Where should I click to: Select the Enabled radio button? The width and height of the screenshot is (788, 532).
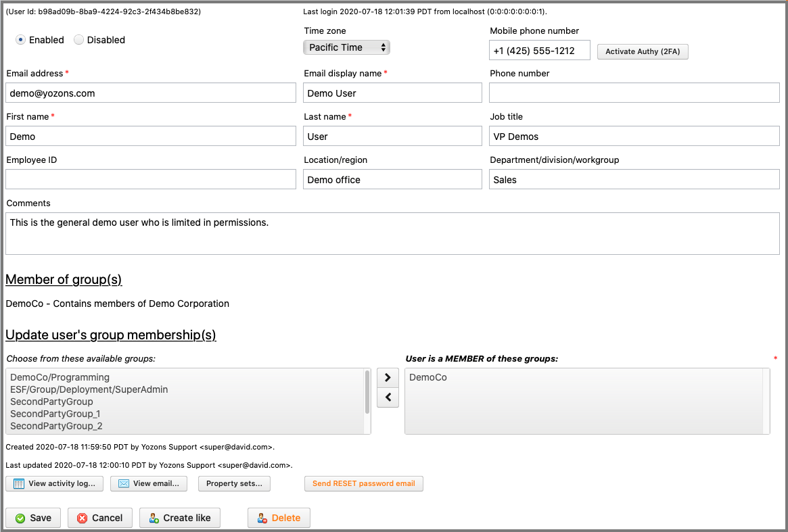(x=20, y=40)
